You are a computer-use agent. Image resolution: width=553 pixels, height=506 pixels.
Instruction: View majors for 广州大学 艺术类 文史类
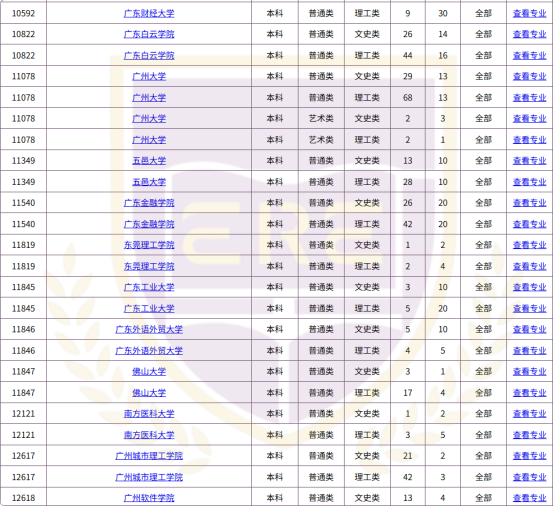[x=529, y=118]
